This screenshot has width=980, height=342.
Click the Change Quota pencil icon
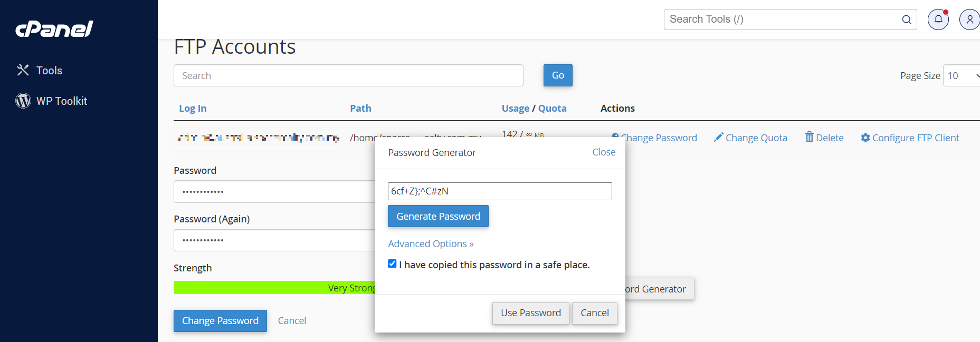[718, 138]
